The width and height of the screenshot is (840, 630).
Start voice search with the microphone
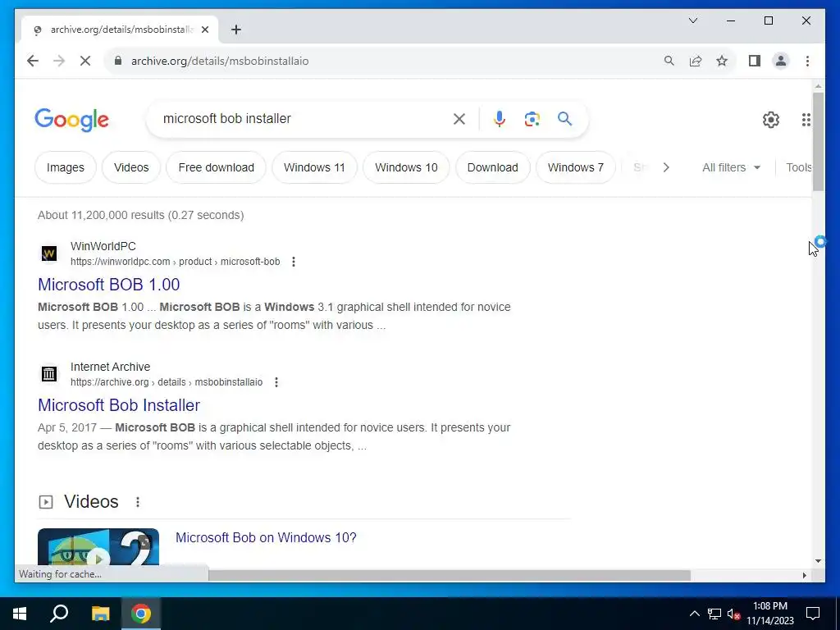(x=500, y=119)
